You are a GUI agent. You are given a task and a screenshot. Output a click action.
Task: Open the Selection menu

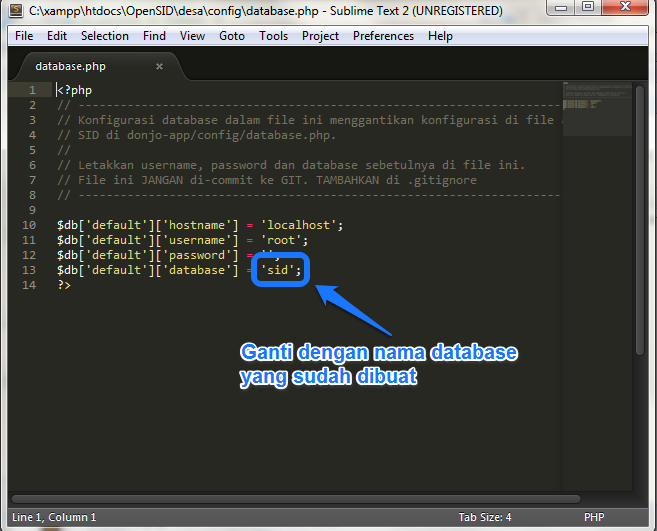[105, 36]
